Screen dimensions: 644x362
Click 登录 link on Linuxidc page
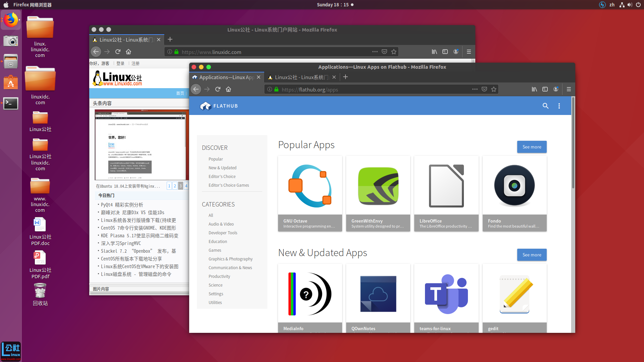click(120, 63)
